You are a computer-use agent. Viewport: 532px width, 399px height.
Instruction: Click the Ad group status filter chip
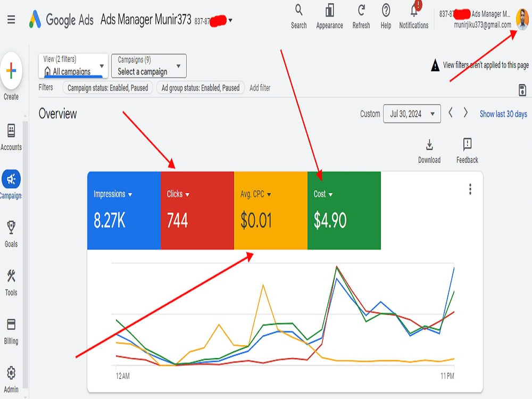tap(201, 88)
